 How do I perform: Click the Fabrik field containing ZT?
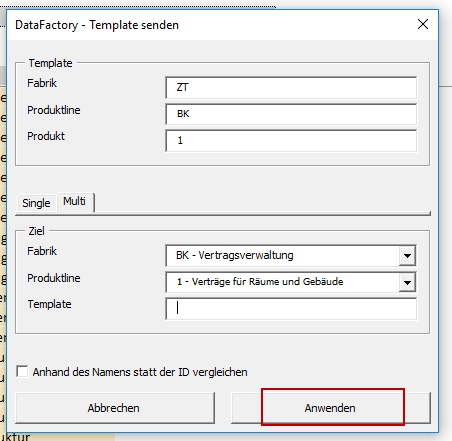point(291,88)
